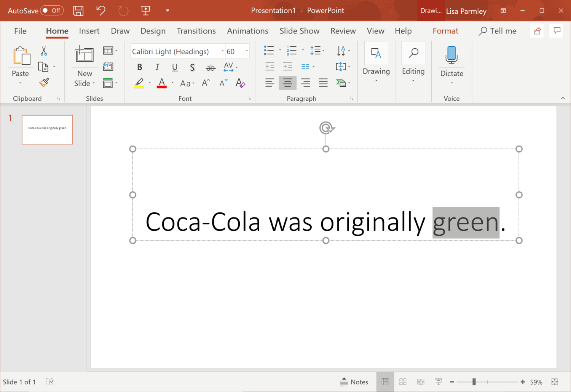Click the Tell me search box
This screenshot has width=571, height=392.
point(498,31)
